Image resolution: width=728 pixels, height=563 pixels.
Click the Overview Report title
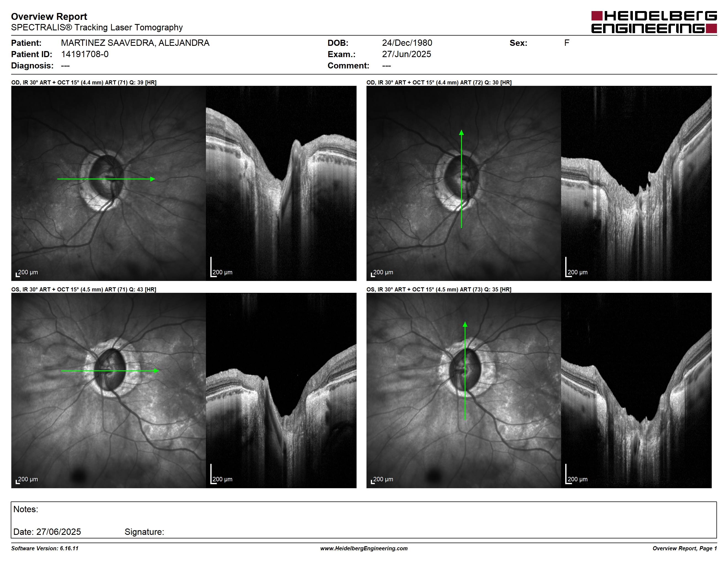click(49, 16)
